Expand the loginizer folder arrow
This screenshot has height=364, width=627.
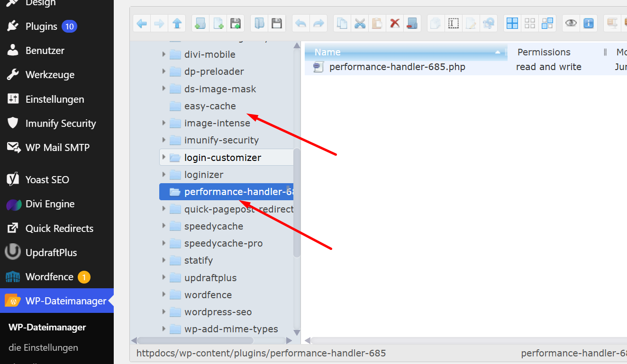tap(164, 175)
